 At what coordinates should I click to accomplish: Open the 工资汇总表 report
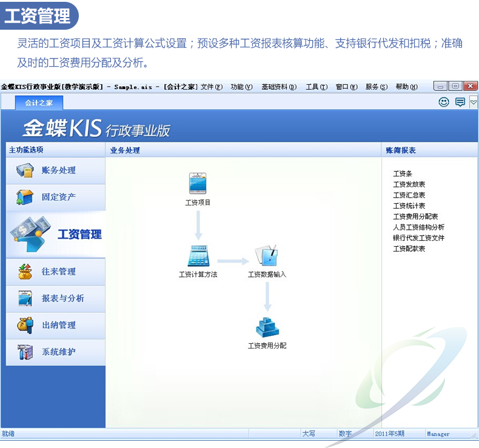point(409,195)
